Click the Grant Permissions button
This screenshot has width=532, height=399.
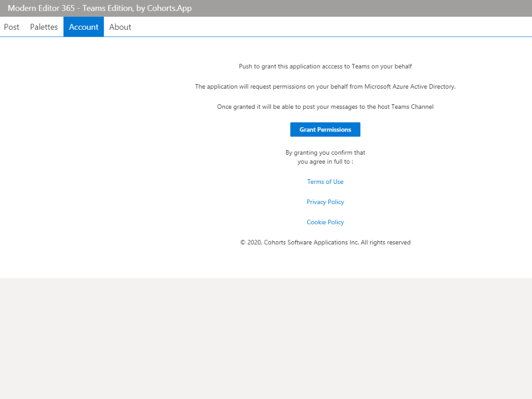click(325, 129)
